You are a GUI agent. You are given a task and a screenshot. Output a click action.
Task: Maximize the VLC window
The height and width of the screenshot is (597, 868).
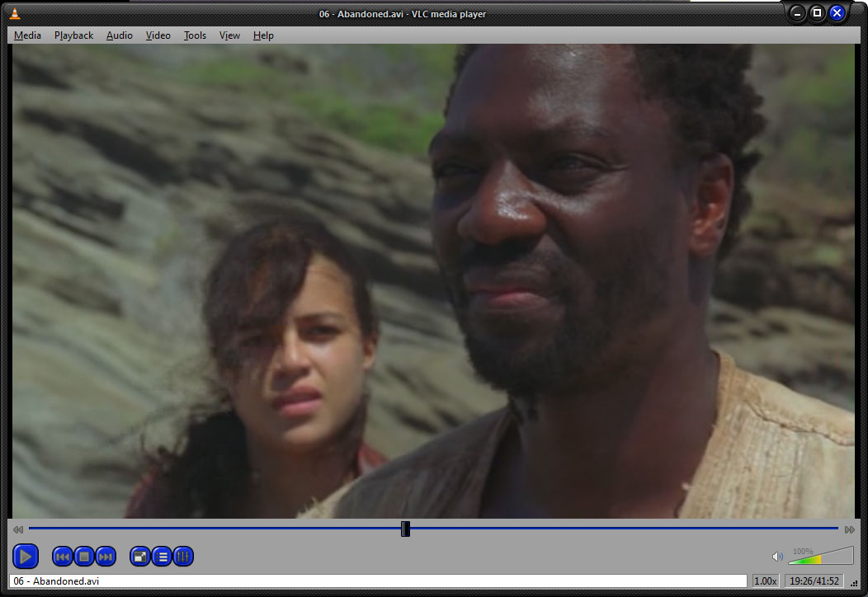tap(817, 12)
